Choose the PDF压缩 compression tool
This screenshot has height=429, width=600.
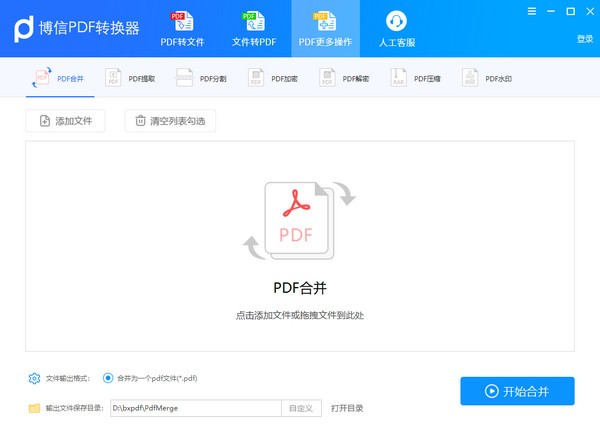tap(416, 77)
